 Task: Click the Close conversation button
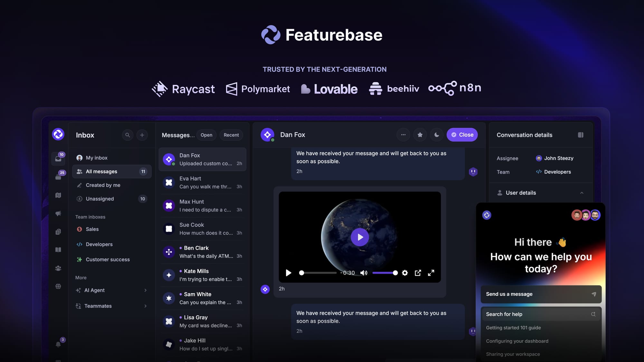point(462,135)
